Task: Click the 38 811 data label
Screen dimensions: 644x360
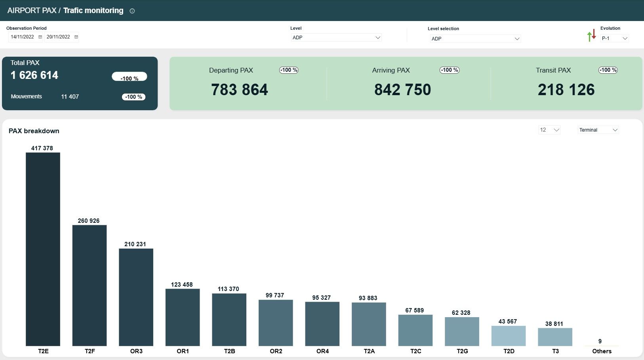Action: pyautogui.click(x=554, y=324)
